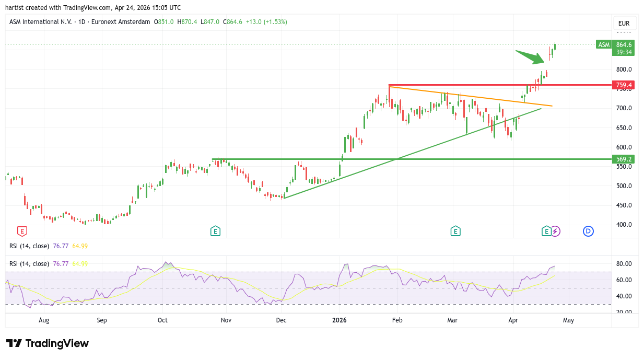Image resolution: width=644 pixels, height=359 pixels.
Task: Select the orange descending trendline
Action: [x=470, y=96]
